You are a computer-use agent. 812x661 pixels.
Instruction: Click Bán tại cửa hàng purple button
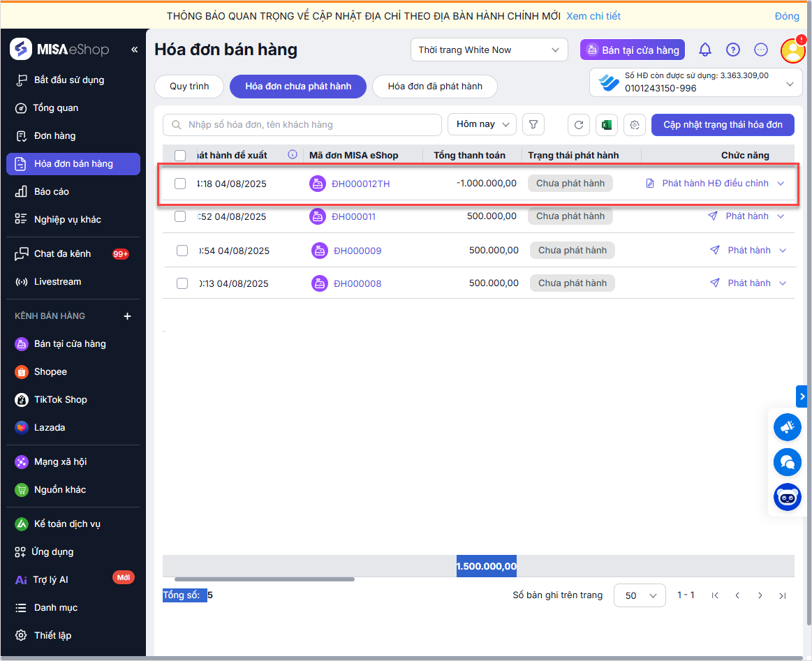pyautogui.click(x=633, y=50)
